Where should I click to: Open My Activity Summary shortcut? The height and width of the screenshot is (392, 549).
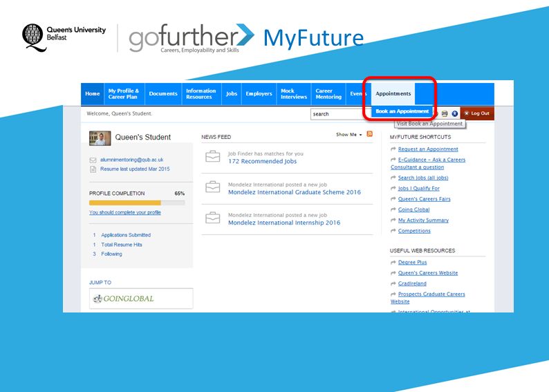423,220
